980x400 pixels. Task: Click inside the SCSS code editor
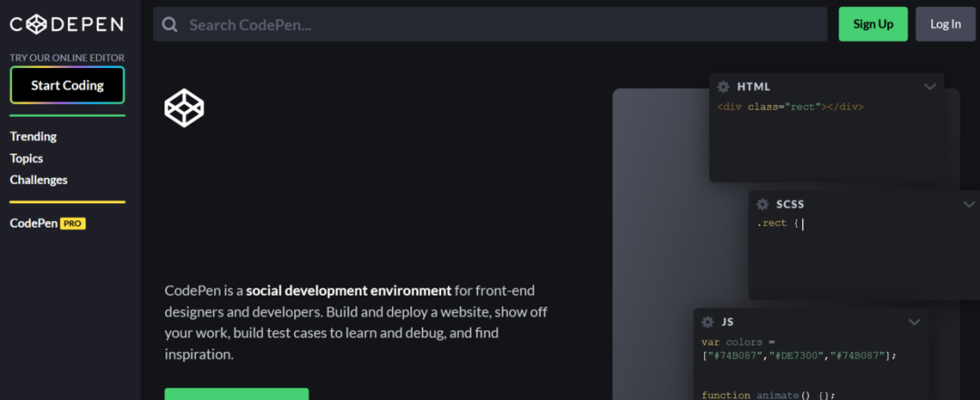pyautogui.click(x=863, y=257)
